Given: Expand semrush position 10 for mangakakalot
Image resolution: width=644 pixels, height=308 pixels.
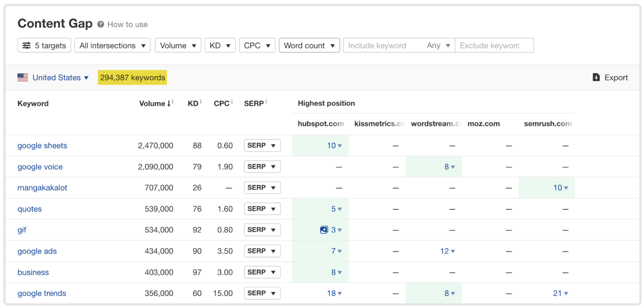Looking at the screenshot, I should tap(561, 188).
